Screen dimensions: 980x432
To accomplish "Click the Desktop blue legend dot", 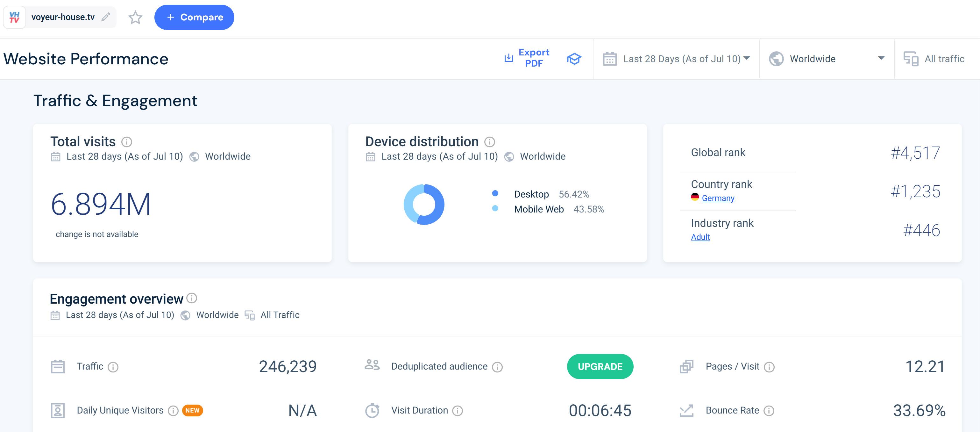I will [495, 193].
